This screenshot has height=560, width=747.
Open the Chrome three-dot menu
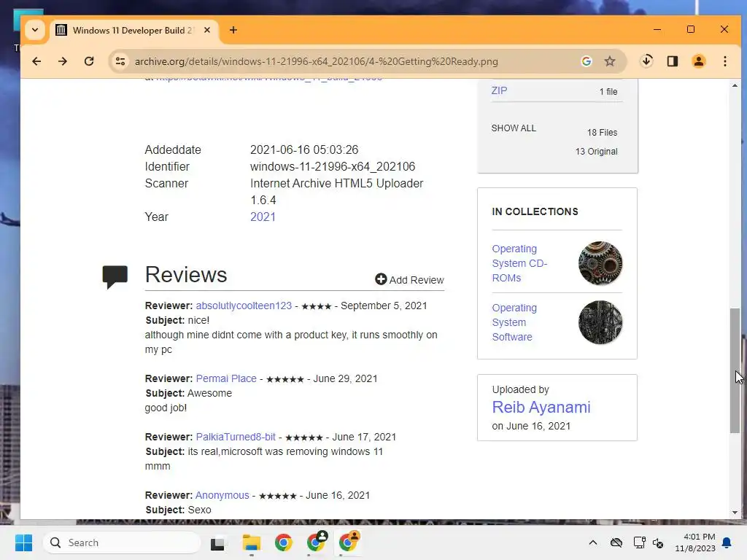[724, 61]
